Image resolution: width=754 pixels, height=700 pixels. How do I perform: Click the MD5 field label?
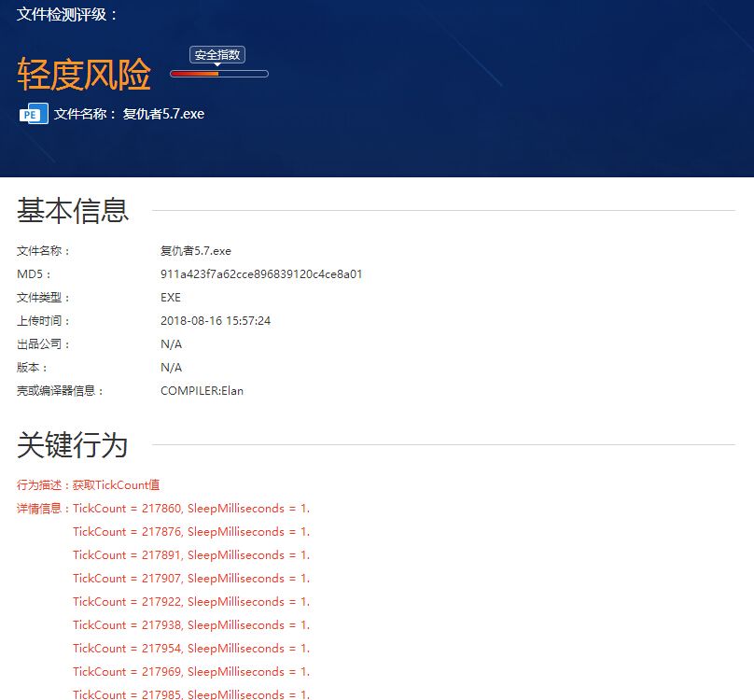pyautogui.click(x=34, y=274)
